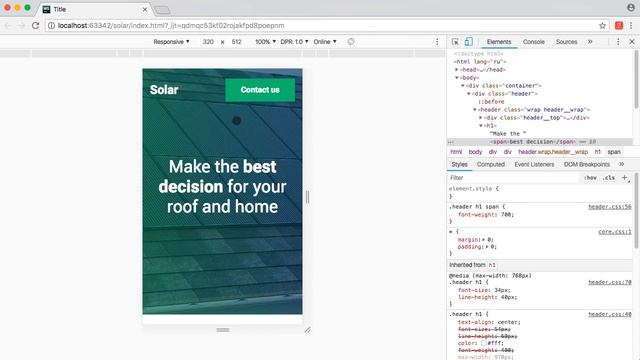This screenshot has width=640, height=360.
Task: Select the Styles sidebar tab
Action: coord(459,164)
